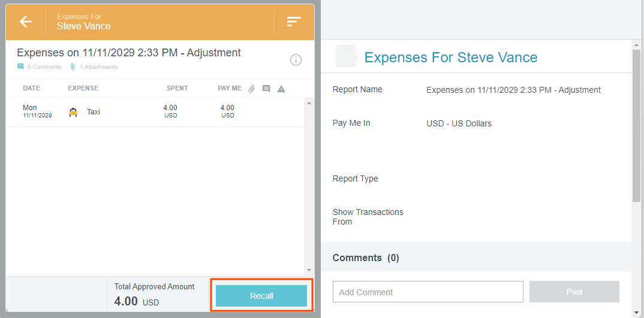Click the expense list scroll-up arrow
644x318 pixels.
pos(309,103)
